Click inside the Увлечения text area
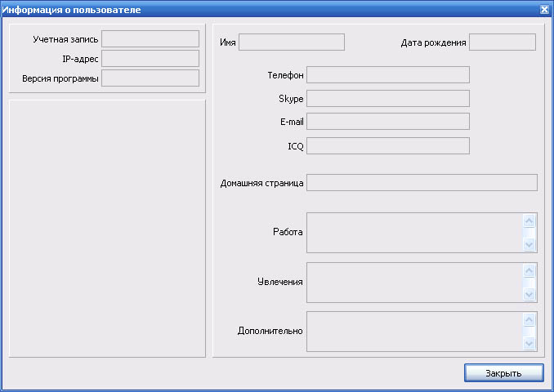 tap(414, 283)
